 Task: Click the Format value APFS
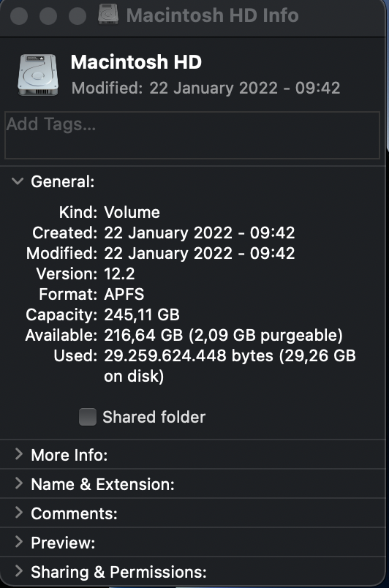coord(124,295)
